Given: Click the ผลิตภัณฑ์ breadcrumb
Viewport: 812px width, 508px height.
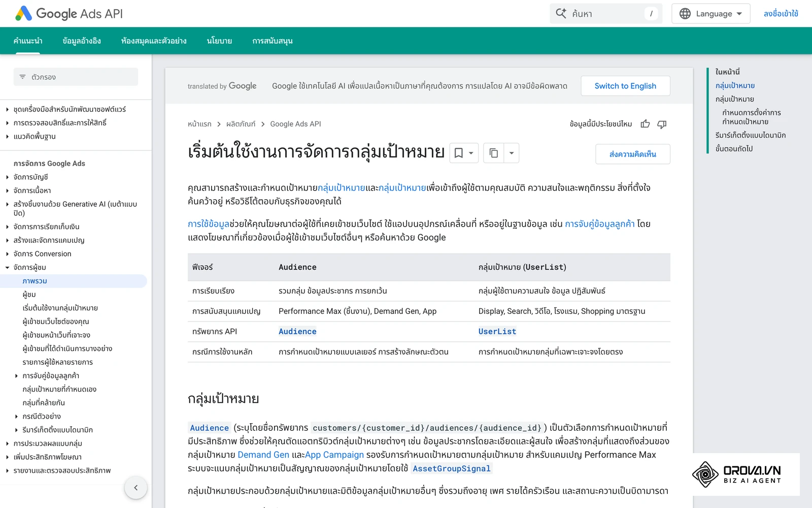Looking at the screenshot, I should 241,124.
